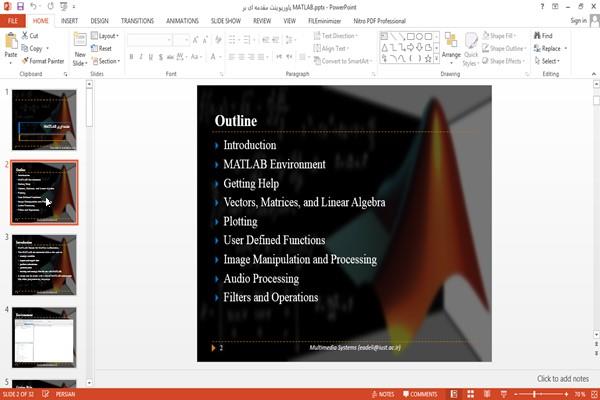Open the Layout dropdown
This screenshot has width=600, height=400.
click(105, 36)
